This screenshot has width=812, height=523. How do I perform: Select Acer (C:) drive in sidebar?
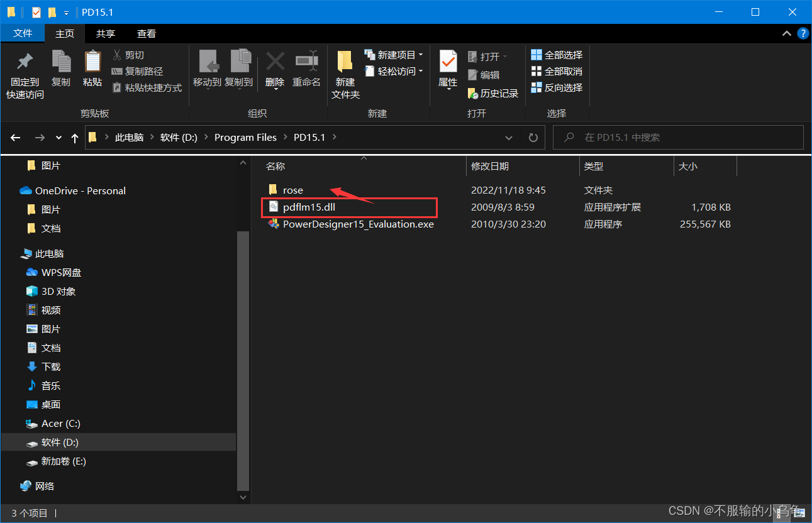(x=53, y=423)
